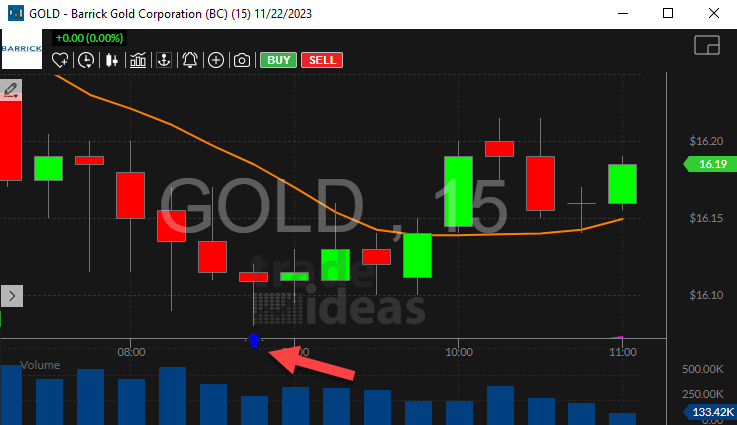The height and width of the screenshot is (425, 737).
Task: Click the picture-in-picture icon at top right
Action: (707, 46)
